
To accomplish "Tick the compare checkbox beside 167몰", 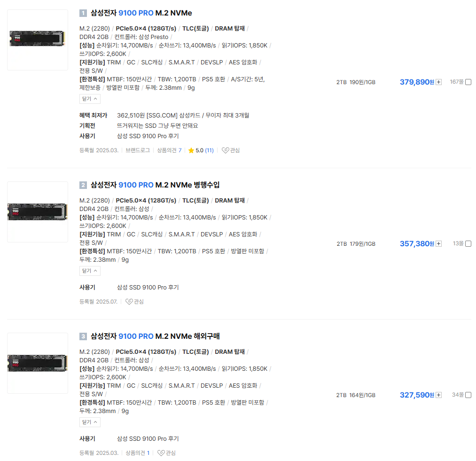I will pos(468,82).
